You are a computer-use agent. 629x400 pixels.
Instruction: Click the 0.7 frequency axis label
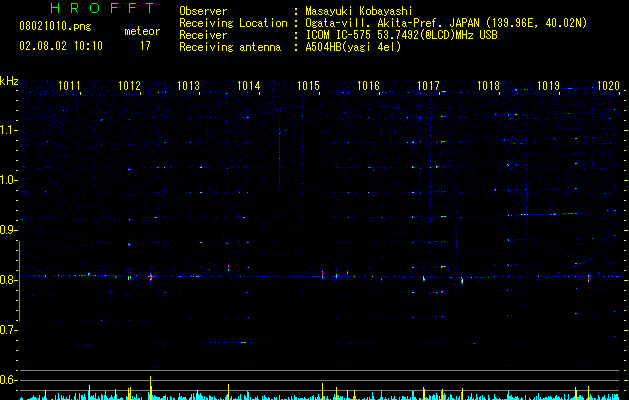tap(8, 330)
